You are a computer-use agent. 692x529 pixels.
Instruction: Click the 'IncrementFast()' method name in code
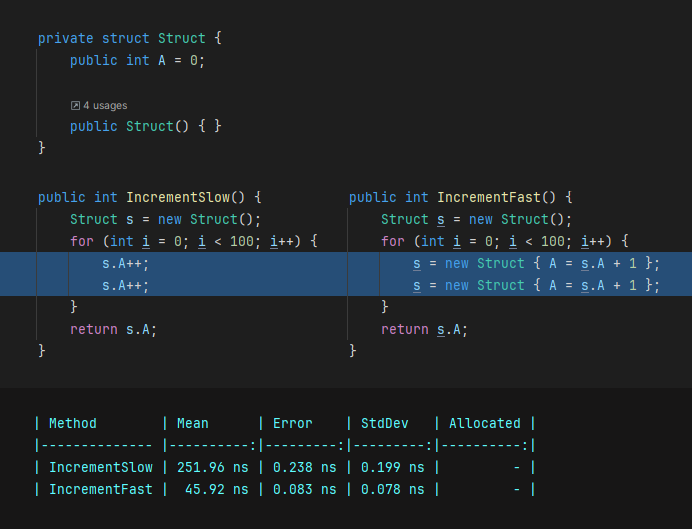pos(496,197)
